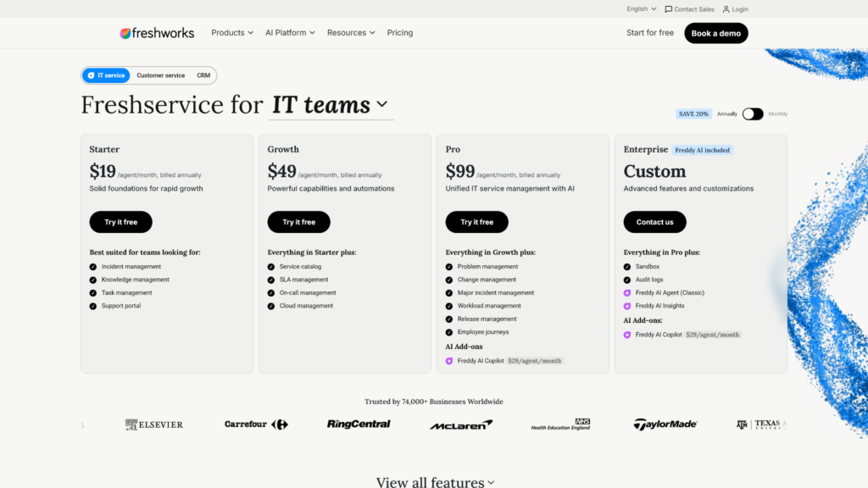Click the Login user icon
The width and height of the screenshot is (868, 488).
click(x=726, y=9)
